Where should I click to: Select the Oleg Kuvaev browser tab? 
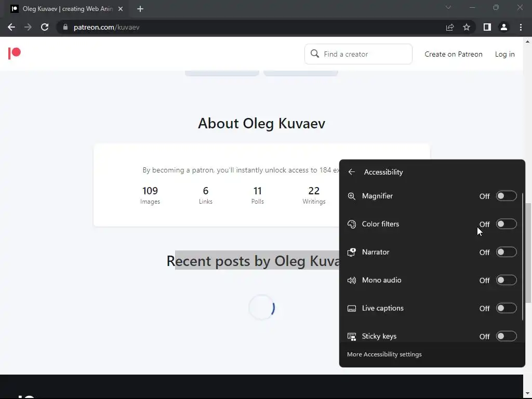pyautogui.click(x=67, y=9)
